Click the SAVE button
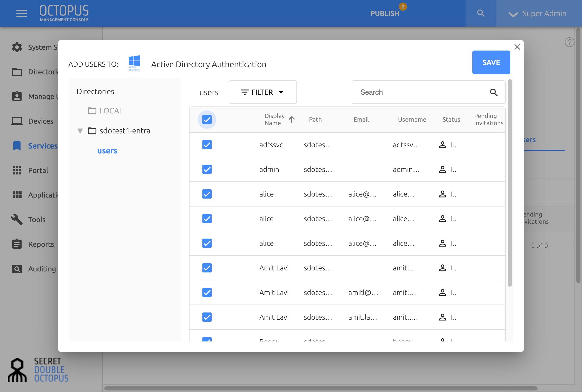582x392 pixels. pos(491,62)
